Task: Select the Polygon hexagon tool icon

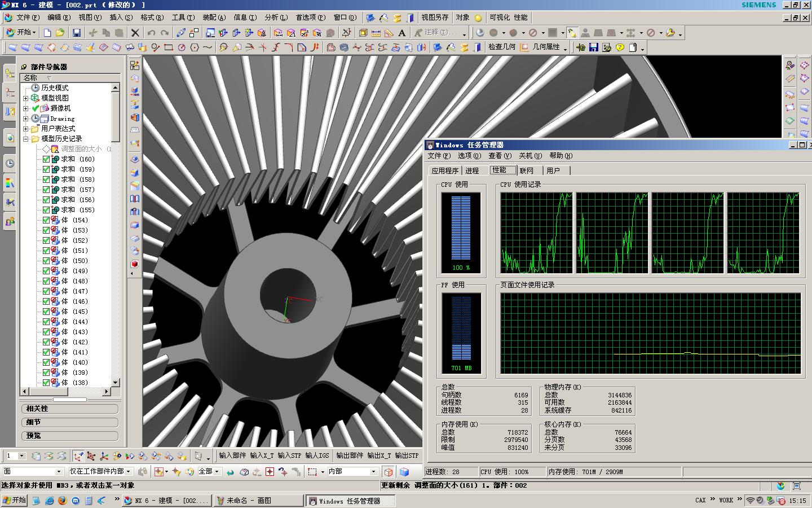Action: [x=195, y=47]
